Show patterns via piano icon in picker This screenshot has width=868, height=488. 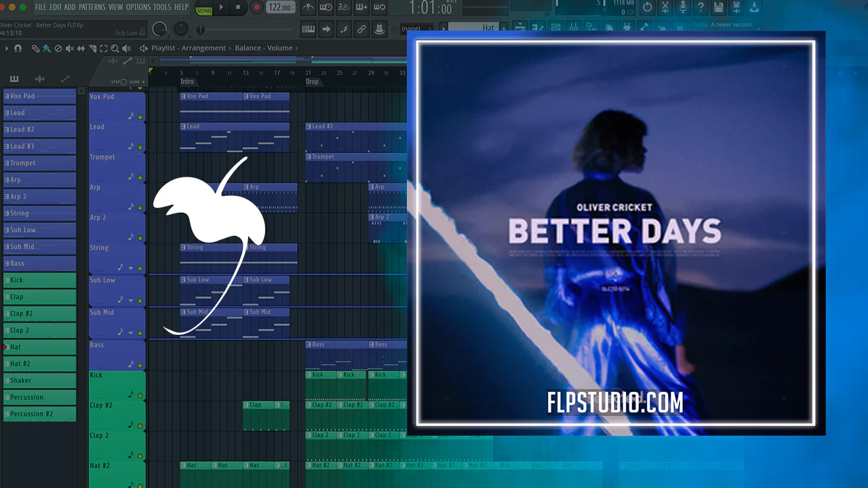[x=14, y=79]
